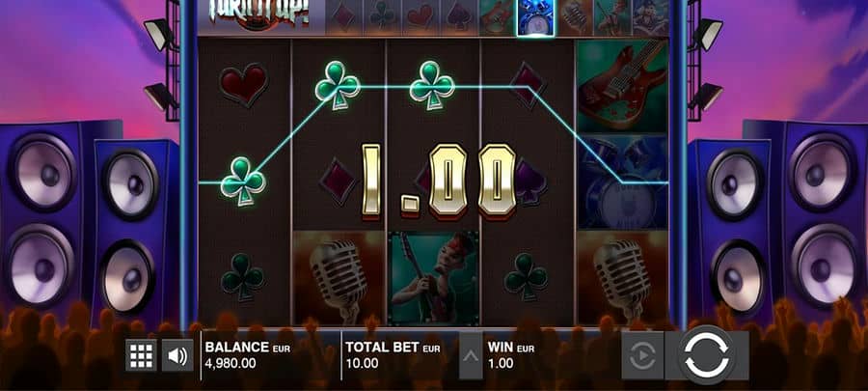Click the microphone symbol in top strip
The image size is (868, 391).
click(x=575, y=17)
